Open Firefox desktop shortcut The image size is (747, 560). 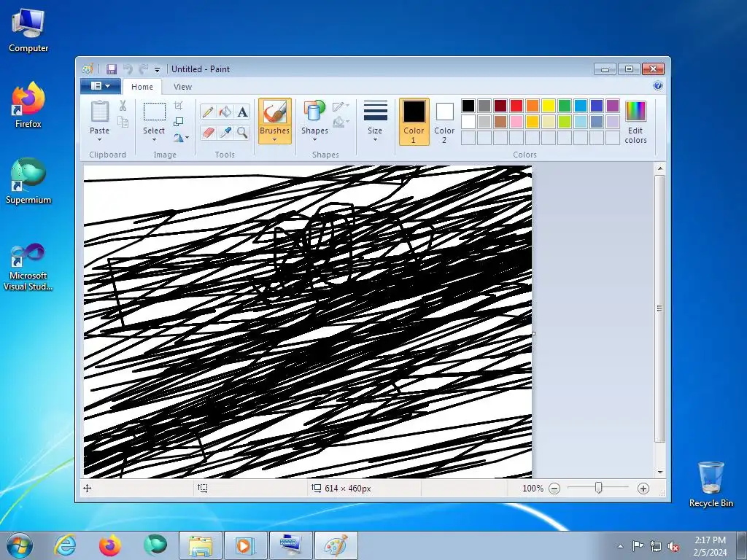pyautogui.click(x=28, y=105)
